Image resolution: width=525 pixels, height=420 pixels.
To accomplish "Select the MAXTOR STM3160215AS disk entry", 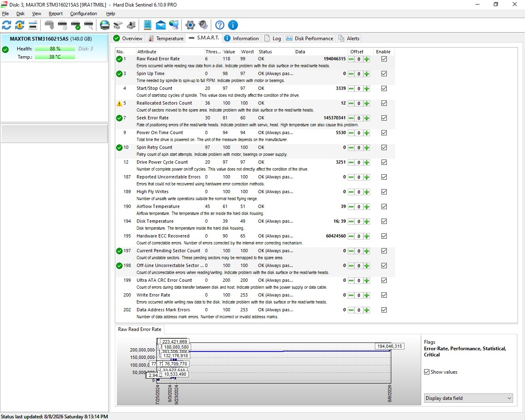I will pyautogui.click(x=54, y=48).
